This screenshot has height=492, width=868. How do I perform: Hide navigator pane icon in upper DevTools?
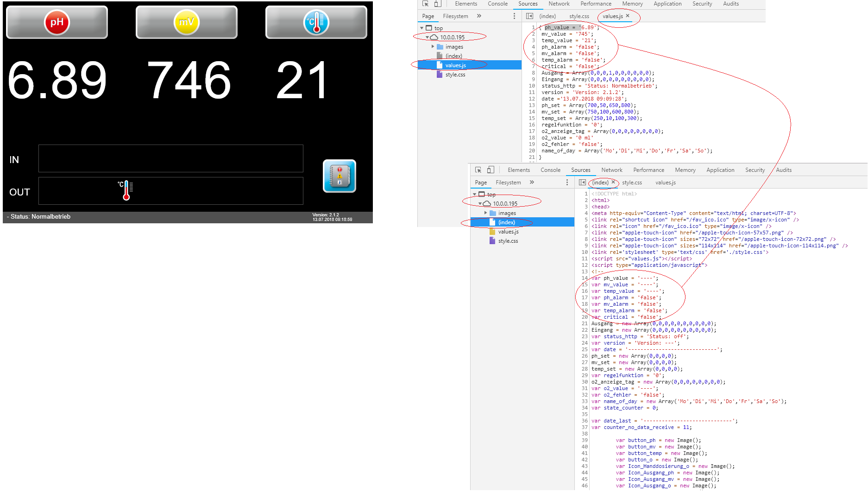tap(530, 16)
